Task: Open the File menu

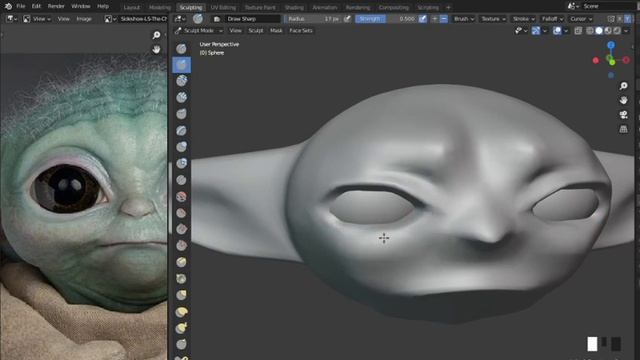Action: pos(20,6)
